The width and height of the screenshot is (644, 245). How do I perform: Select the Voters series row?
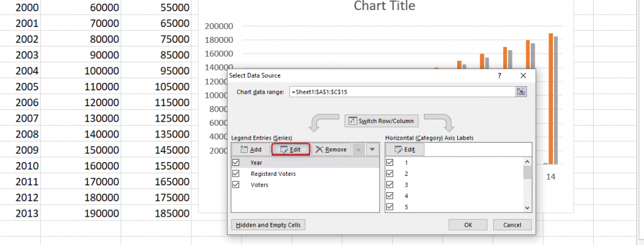[x=305, y=185]
